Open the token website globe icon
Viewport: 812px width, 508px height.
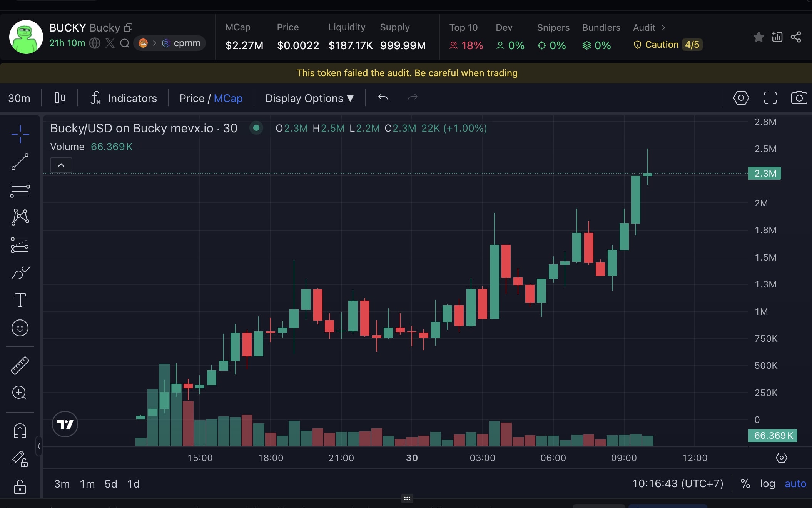click(95, 43)
